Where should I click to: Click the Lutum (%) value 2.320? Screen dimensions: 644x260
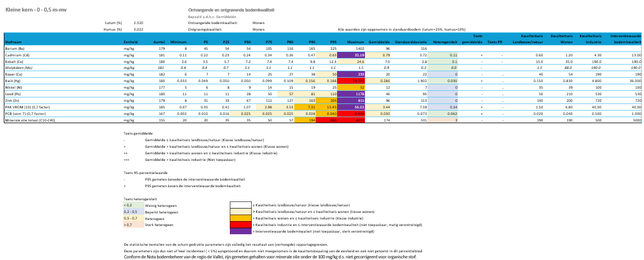click(138, 22)
